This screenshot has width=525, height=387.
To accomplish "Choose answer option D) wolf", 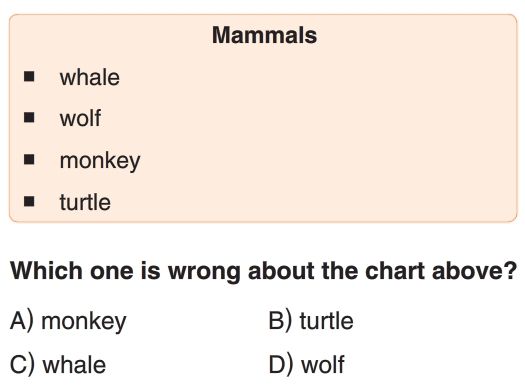I will tap(307, 364).
